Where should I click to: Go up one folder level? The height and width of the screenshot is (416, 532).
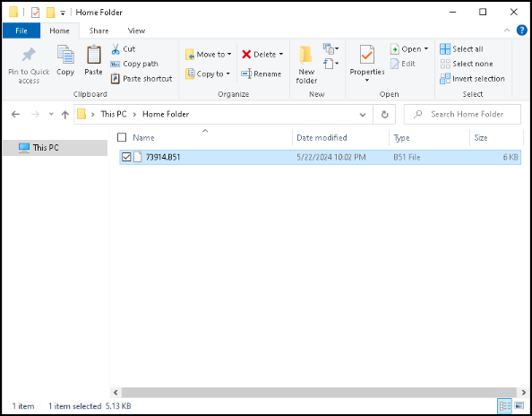[64, 115]
